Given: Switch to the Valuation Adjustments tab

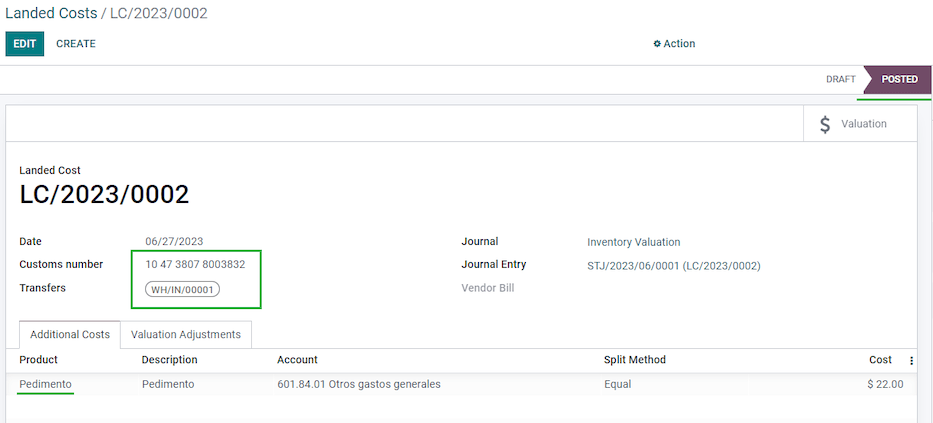Looking at the screenshot, I should [x=186, y=334].
